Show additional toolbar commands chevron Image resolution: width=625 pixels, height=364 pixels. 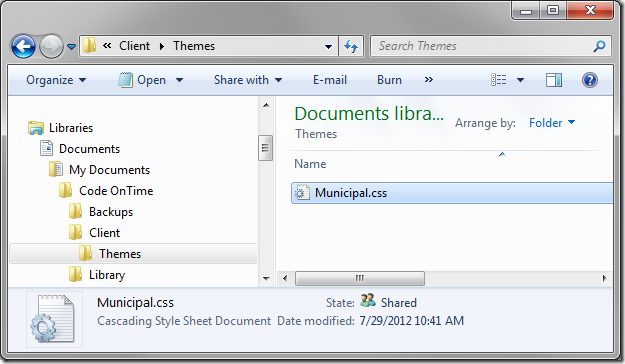tap(428, 80)
